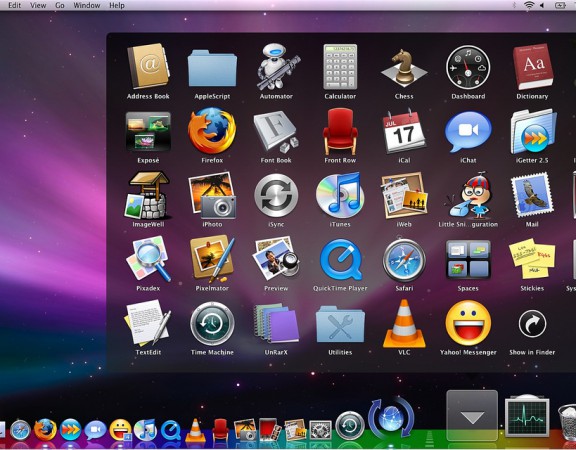The height and width of the screenshot is (450, 576).
Task: Open the Edit menu
Action: (15, 5)
